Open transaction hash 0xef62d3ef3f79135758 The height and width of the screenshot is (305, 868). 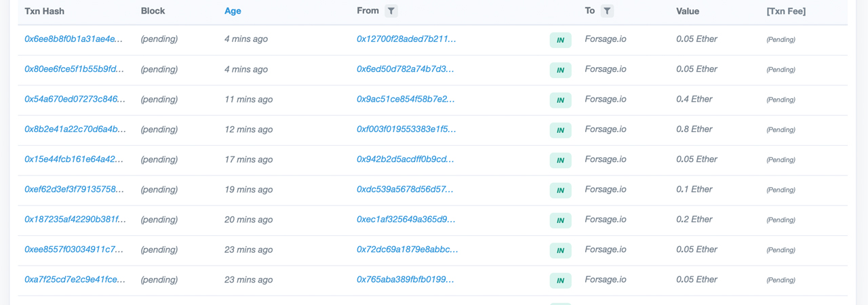click(74, 189)
